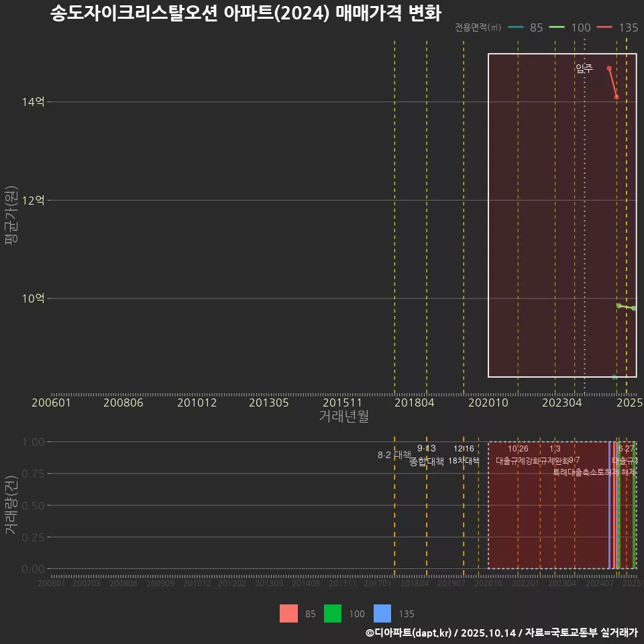The height and width of the screenshot is (644, 644).
Task: Click the 입주 annotation marker on the chart
Action: tap(584, 67)
